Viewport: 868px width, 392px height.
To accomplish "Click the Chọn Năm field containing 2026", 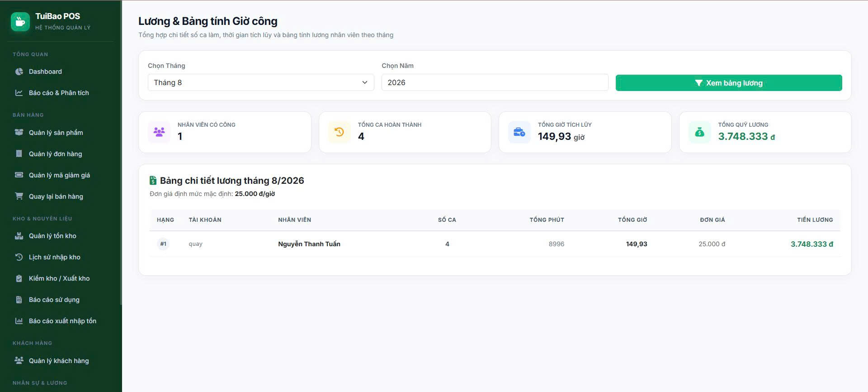I will 495,82.
